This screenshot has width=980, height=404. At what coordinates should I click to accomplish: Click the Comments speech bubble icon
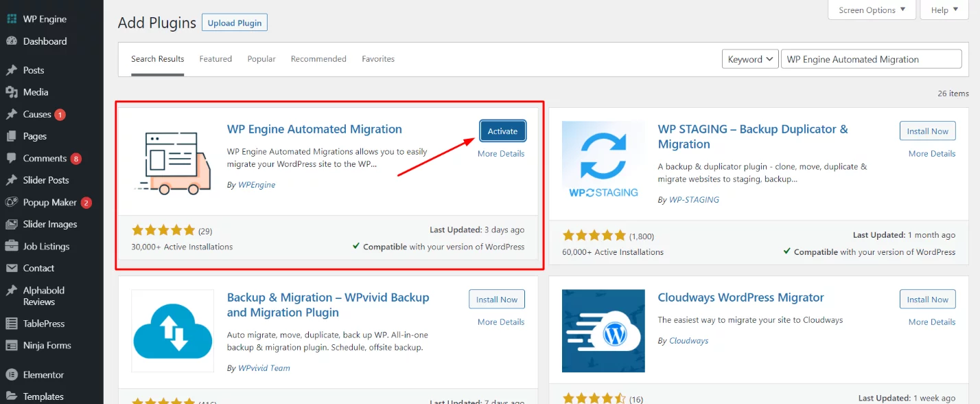pyautogui.click(x=11, y=158)
